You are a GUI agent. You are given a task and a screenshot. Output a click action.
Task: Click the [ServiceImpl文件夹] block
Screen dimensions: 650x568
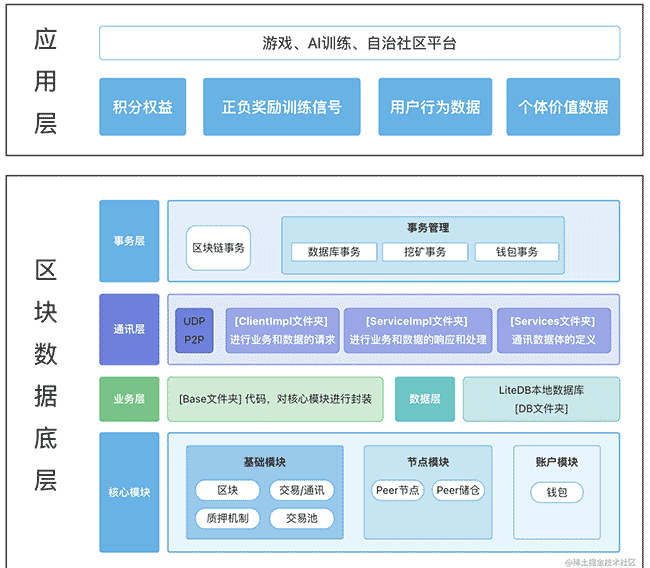click(x=418, y=330)
